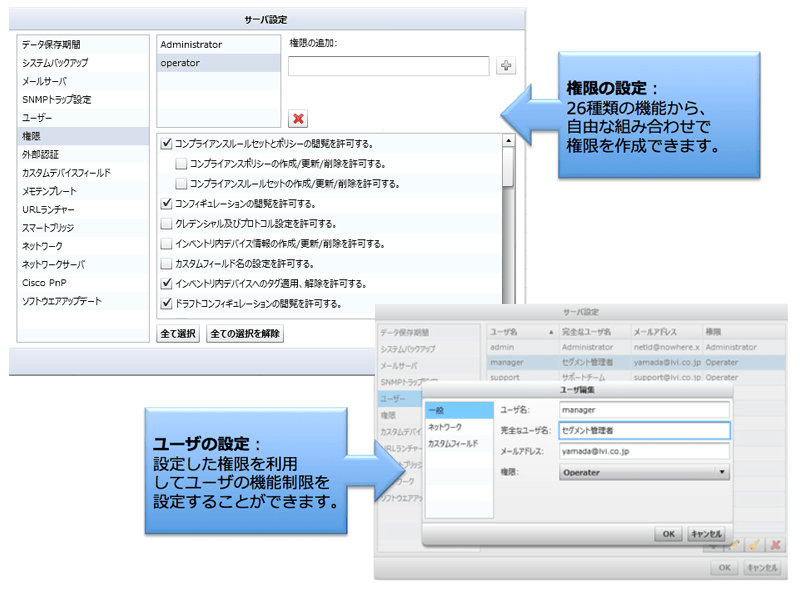Select the 一般 tab in the user edit dialog
The image size is (800, 589).
pyautogui.click(x=459, y=410)
